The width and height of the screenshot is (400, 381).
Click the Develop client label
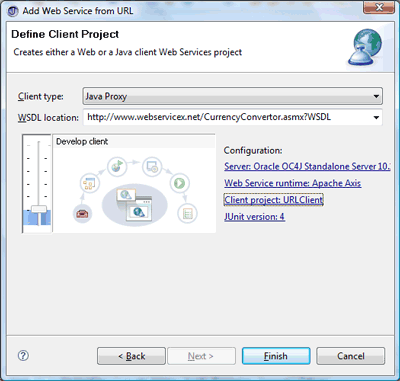[x=82, y=141]
